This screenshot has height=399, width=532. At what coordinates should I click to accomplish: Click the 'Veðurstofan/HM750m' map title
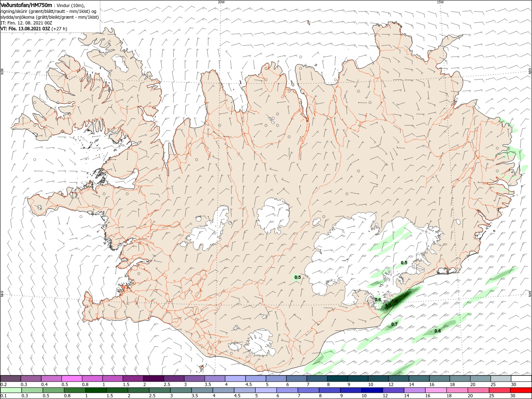(x=26, y=5)
